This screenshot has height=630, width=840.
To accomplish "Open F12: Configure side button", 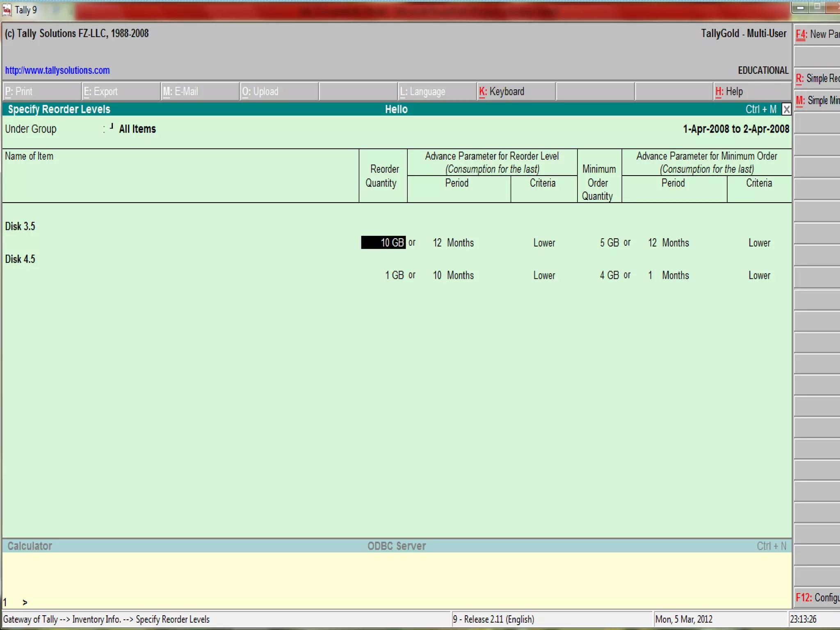I will click(x=817, y=598).
